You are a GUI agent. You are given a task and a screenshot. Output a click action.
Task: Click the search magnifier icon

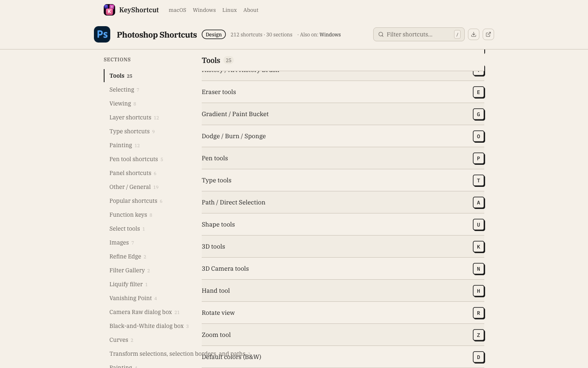click(x=381, y=34)
